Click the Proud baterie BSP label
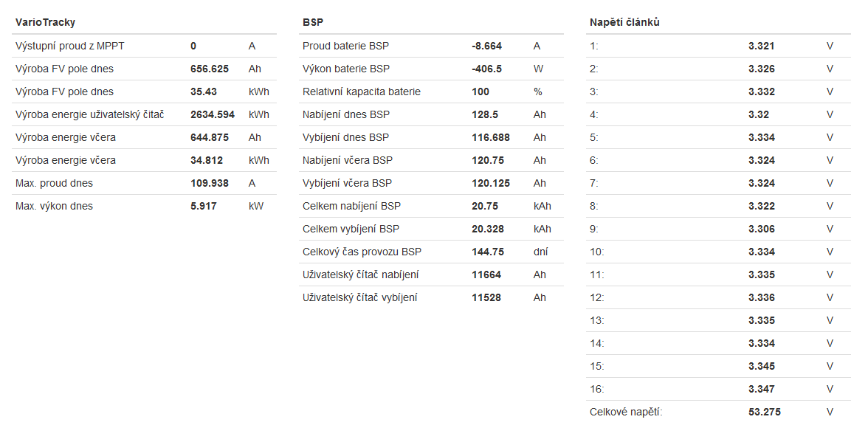 [x=345, y=46]
